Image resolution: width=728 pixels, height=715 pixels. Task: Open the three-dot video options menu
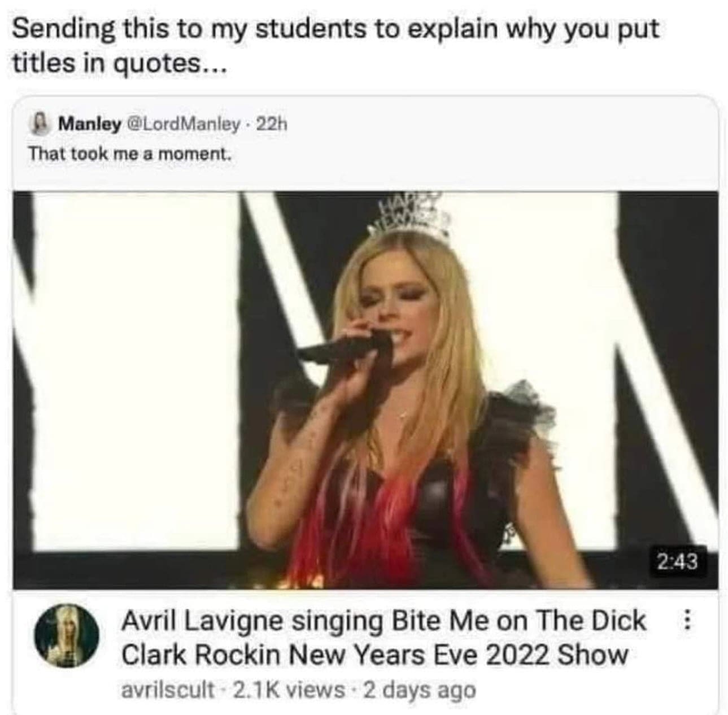(687, 621)
